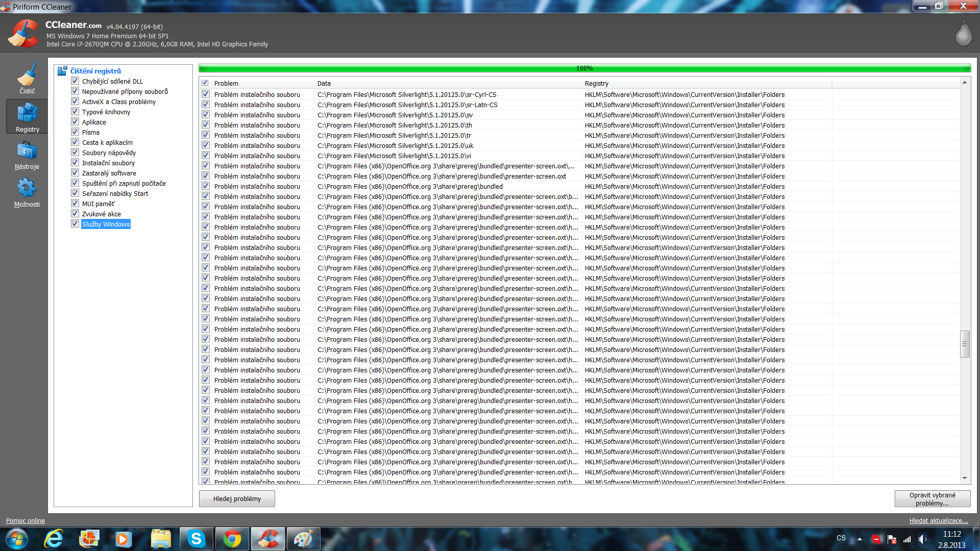The width and height of the screenshot is (980, 551).
Task: Click the Čištění registrů heading
Action: pos(95,71)
